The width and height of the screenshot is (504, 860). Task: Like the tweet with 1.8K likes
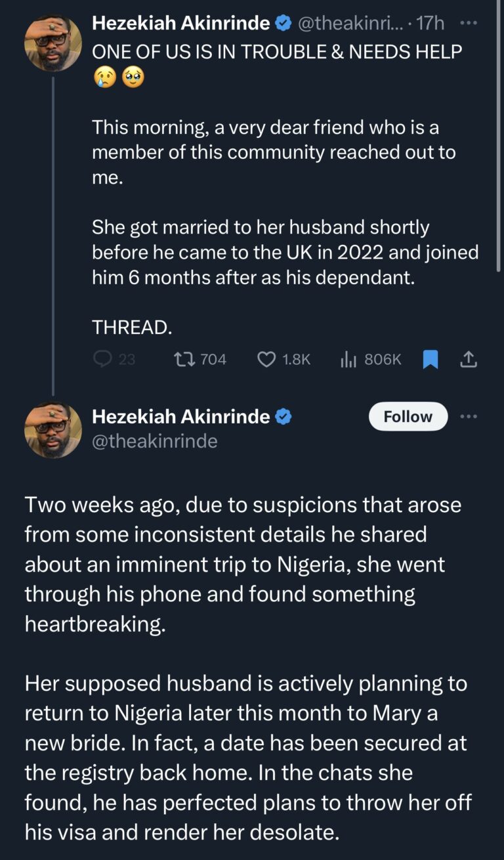[x=266, y=359]
